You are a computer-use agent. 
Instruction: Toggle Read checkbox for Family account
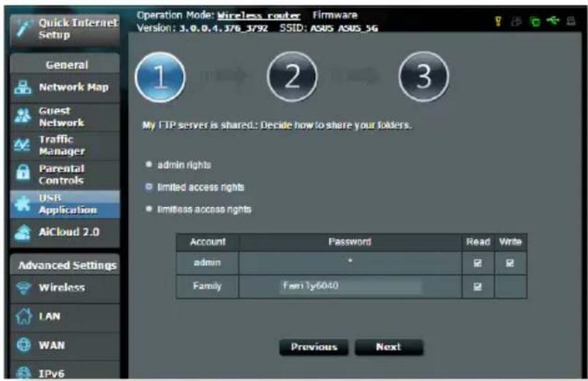click(477, 287)
